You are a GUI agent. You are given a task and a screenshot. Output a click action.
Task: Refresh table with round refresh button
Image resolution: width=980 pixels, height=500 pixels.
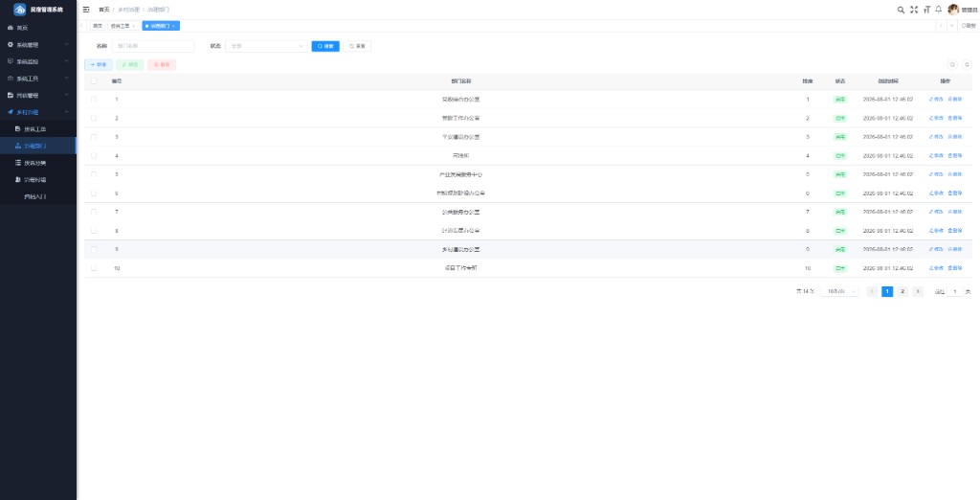(967, 64)
